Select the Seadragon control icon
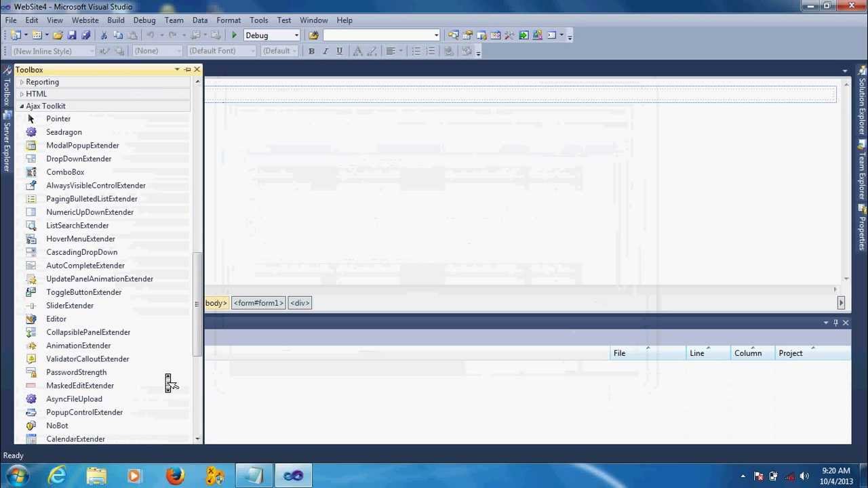Viewport: 868px width, 488px height. click(31, 132)
